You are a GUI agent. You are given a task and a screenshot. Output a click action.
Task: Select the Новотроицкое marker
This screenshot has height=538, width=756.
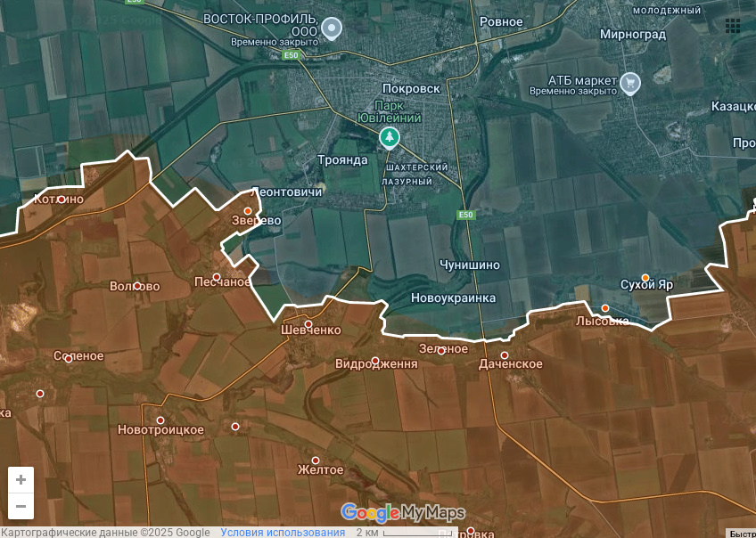pyautogui.click(x=160, y=420)
